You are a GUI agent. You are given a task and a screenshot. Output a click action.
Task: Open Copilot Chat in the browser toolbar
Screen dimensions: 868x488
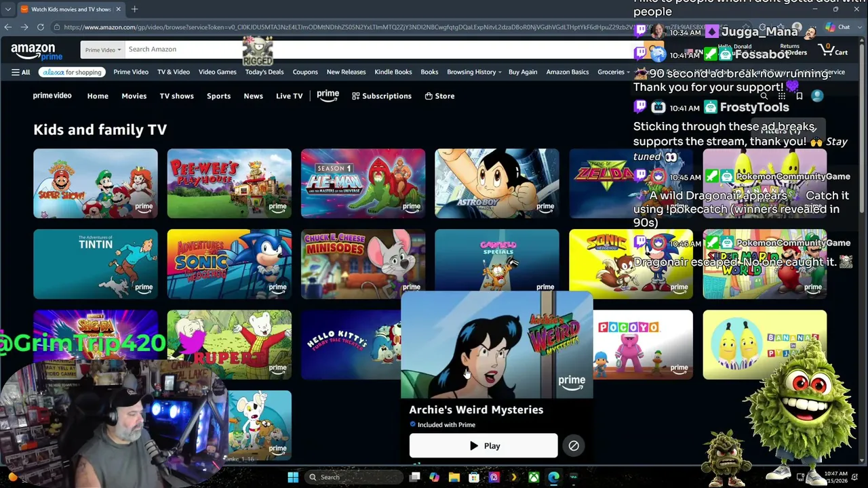coord(836,27)
